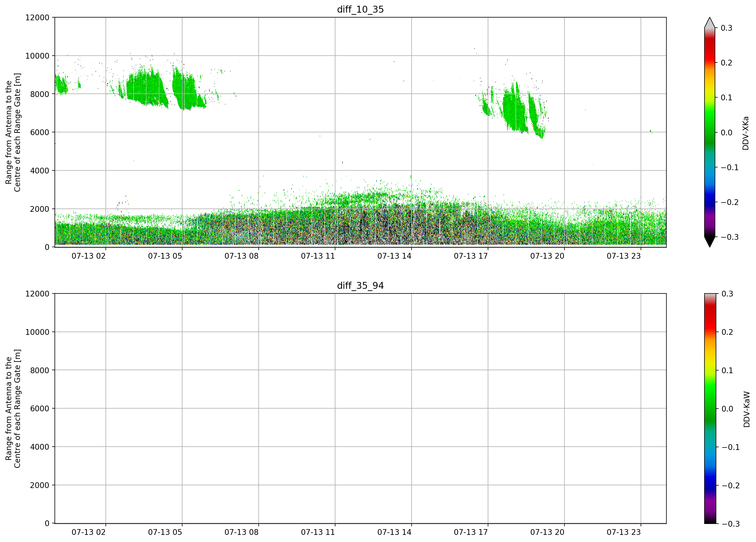The width and height of the screenshot is (756, 542).
Task: Click the y-axis range label of diff_35_94 plot
Action: tap(13, 409)
